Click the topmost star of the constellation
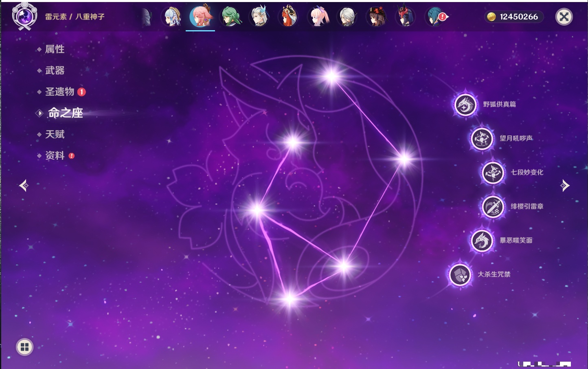Image resolution: width=588 pixels, height=369 pixels. [x=331, y=76]
